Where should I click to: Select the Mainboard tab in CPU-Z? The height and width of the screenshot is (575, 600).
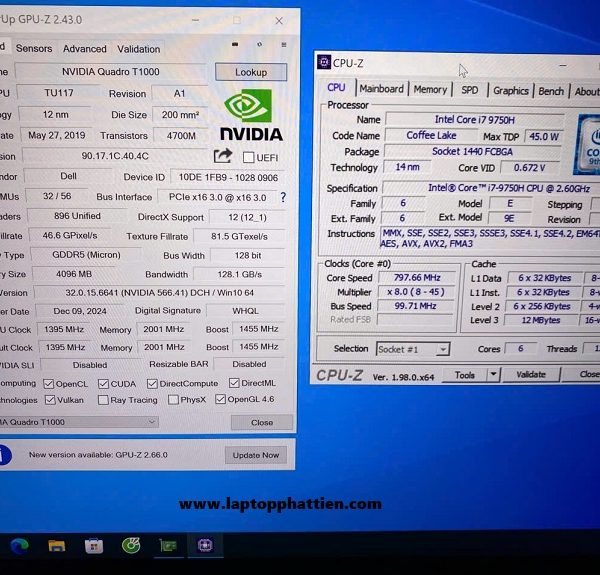click(x=382, y=89)
